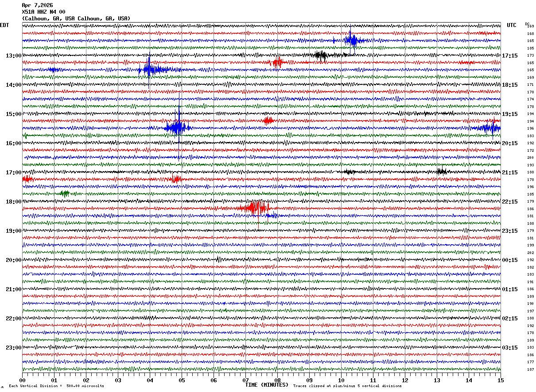Click the black burst near minute 13
Image resolution: width=536 pixels, height=392 pixels.
441,172
